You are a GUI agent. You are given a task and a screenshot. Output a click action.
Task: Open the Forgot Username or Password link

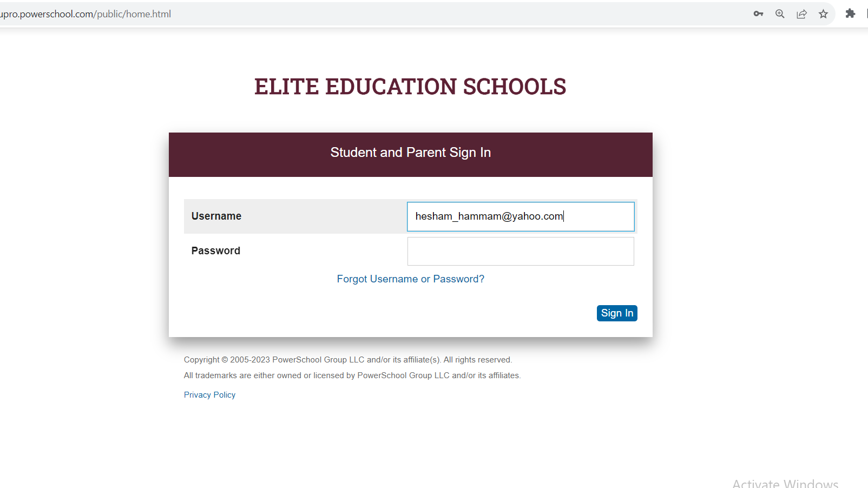click(410, 279)
